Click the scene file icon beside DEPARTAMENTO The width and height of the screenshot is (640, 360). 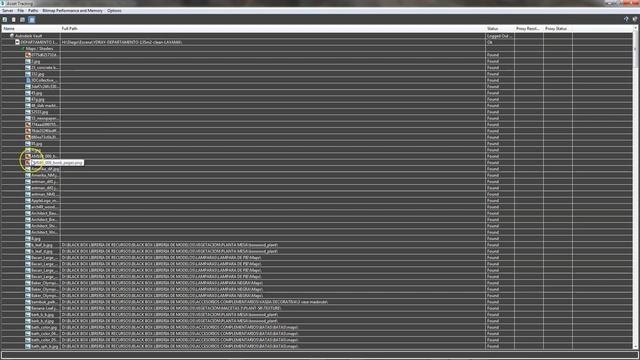pyautogui.click(x=18, y=42)
